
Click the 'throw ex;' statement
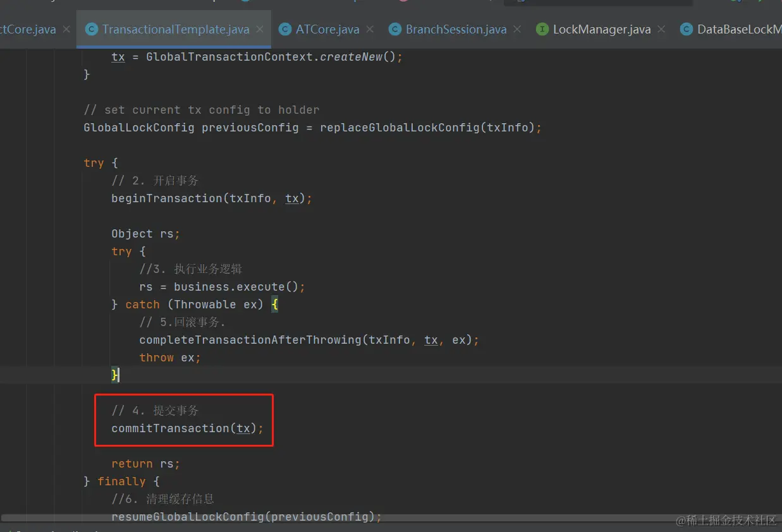pyautogui.click(x=170, y=358)
